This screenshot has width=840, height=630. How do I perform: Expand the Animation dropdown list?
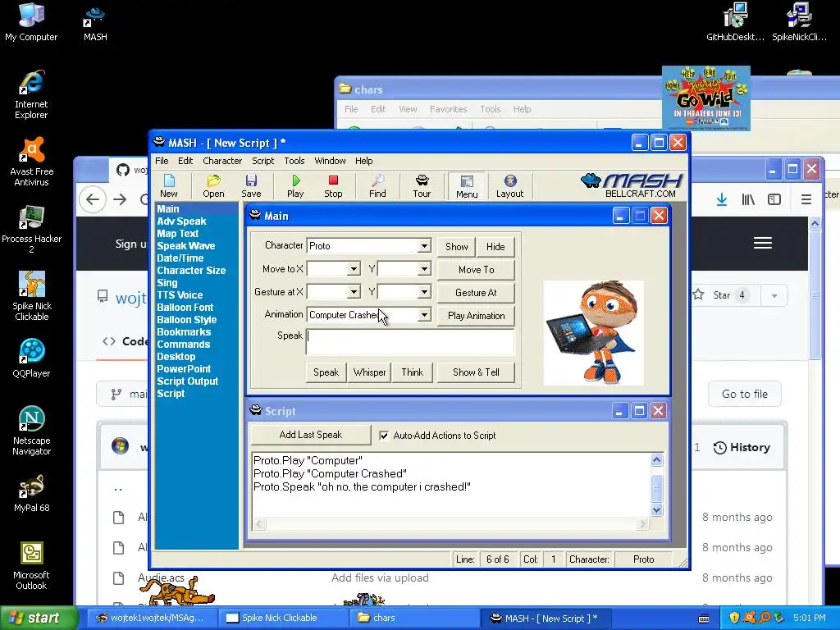[424, 315]
